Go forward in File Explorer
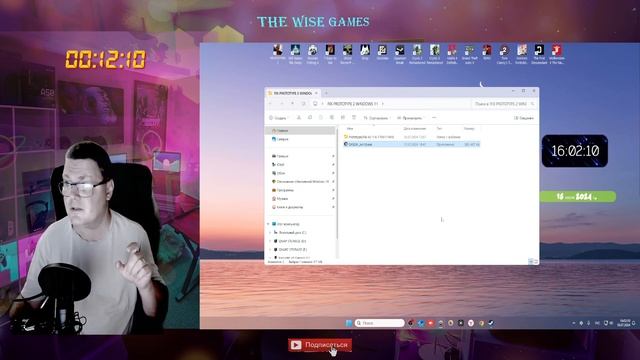The width and height of the screenshot is (640, 360). (x=282, y=104)
